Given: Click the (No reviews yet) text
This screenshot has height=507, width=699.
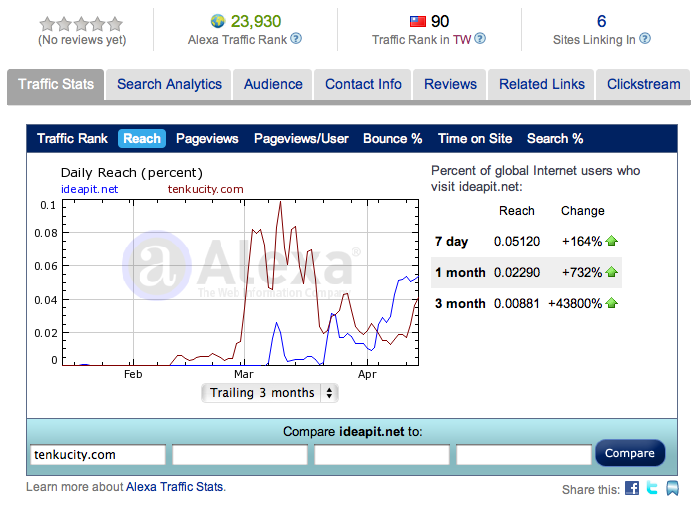Looking at the screenshot, I should click(x=82, y=40).
